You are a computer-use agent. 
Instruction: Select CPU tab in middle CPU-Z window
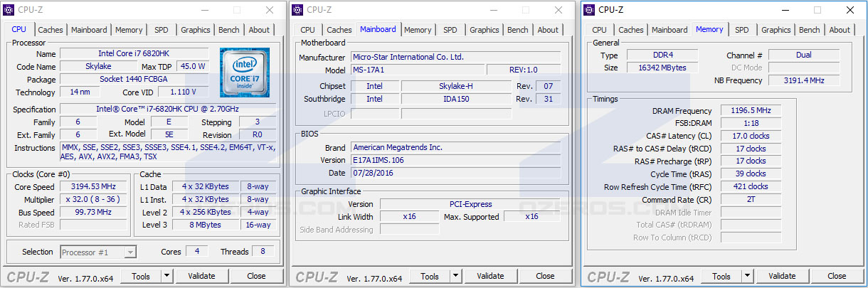[x=307, y=30]
